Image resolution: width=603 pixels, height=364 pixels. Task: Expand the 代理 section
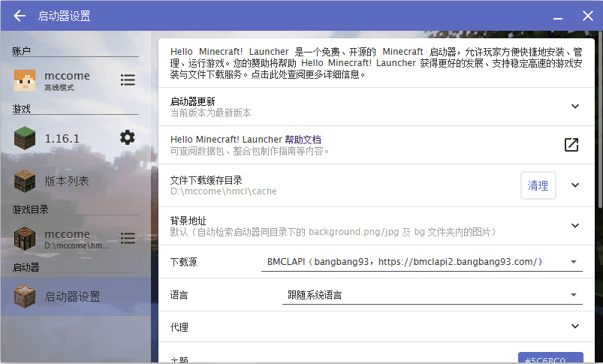[575, 326]
